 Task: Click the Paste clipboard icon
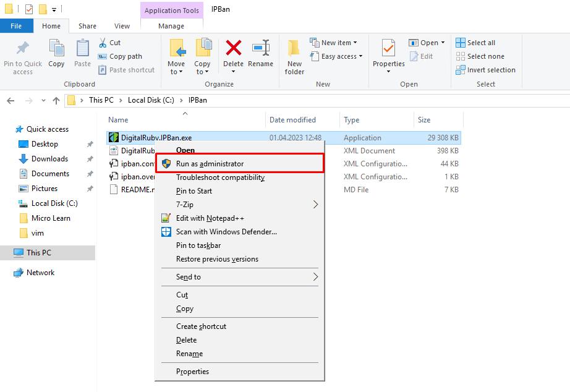[x=82, y=48]
